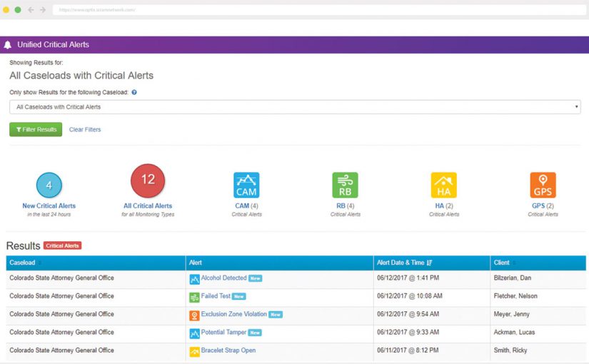Click the date 06/12/2017 @ 9:54 AM
589x364 pixels.
coord(408,314)
